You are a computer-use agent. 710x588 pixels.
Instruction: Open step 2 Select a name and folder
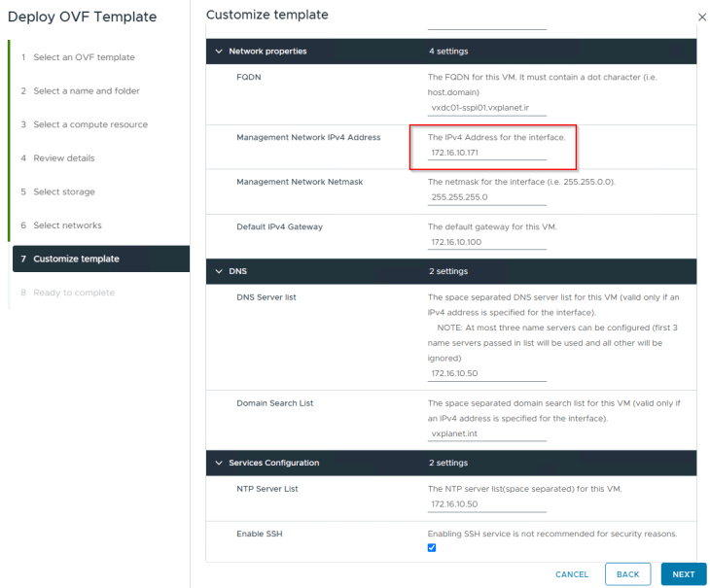tap(87, 91)
